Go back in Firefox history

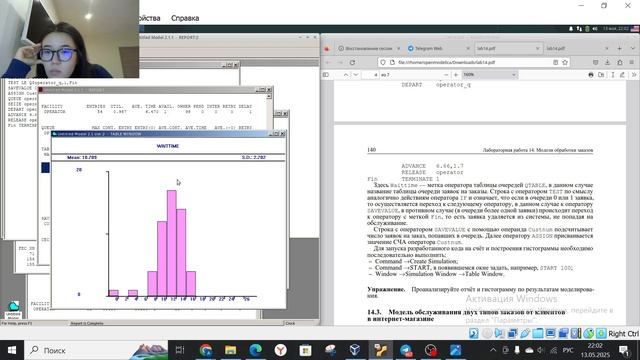[328, 62]
